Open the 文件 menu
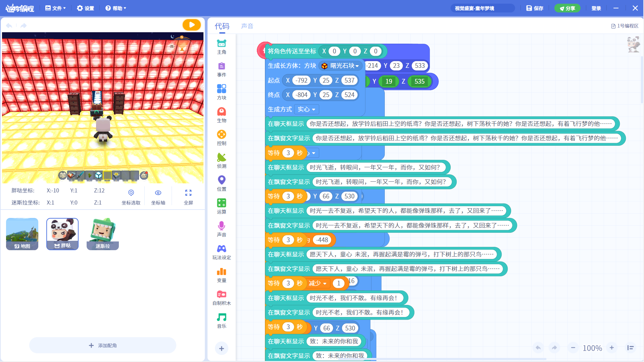The height and width of the screenshot is (362, 644). click(x=55, y=8)
